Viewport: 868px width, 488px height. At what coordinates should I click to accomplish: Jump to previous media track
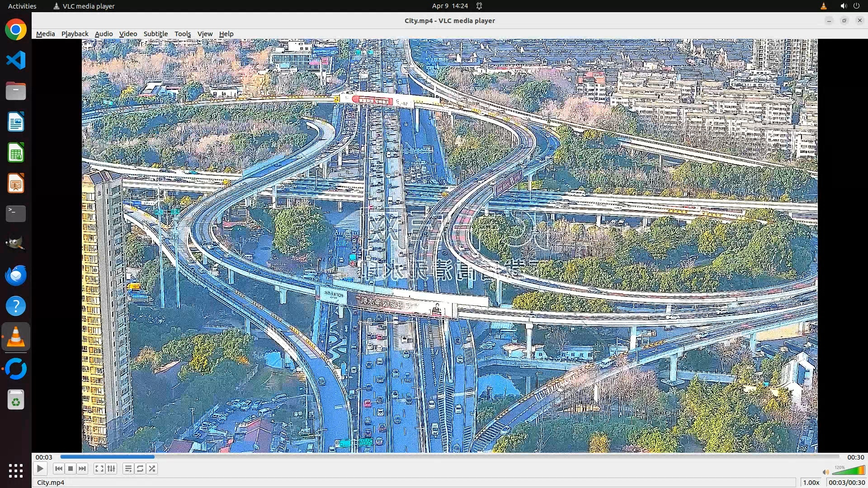[x=58, y=469]
